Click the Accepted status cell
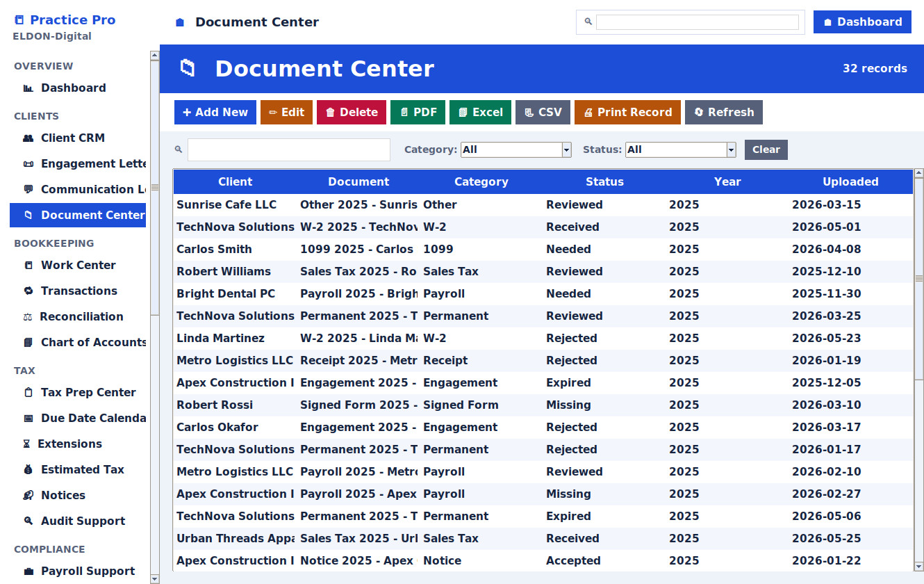924x584 pixels. [604, 561]
